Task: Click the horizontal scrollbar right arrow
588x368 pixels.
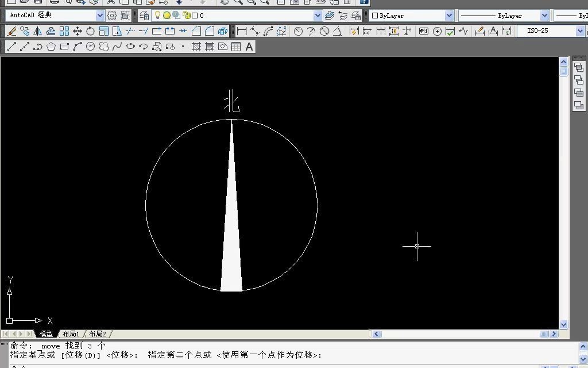Action: (554, 333)
